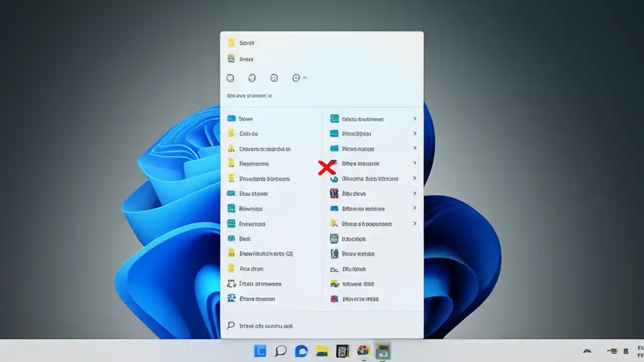
Task: Click the Search icon on the taskbar
Action: (281, 350)
